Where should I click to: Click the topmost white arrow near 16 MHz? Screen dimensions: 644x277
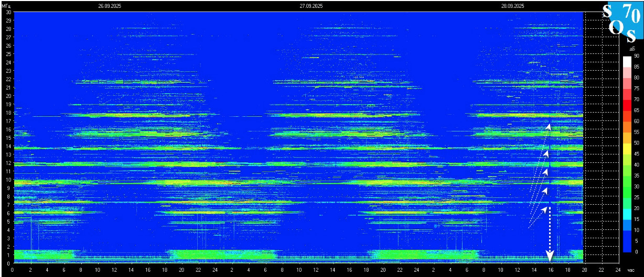(x=549, y=126)
